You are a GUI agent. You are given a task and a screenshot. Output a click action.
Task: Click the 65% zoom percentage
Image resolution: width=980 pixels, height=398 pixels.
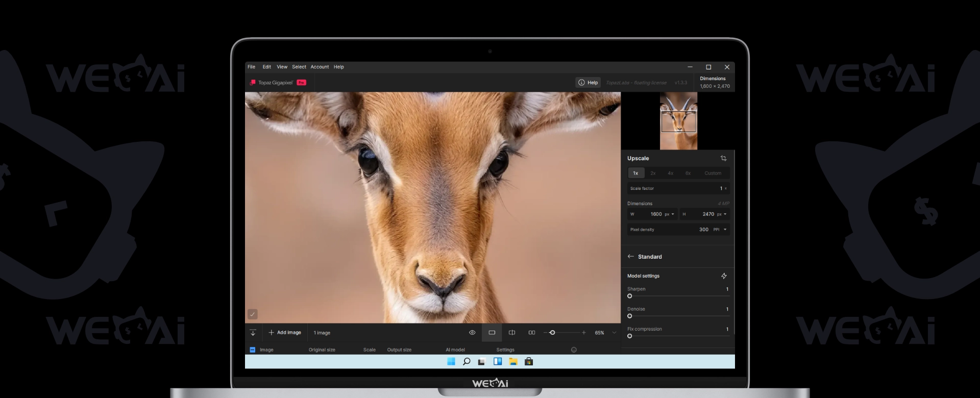pos(599,333)
